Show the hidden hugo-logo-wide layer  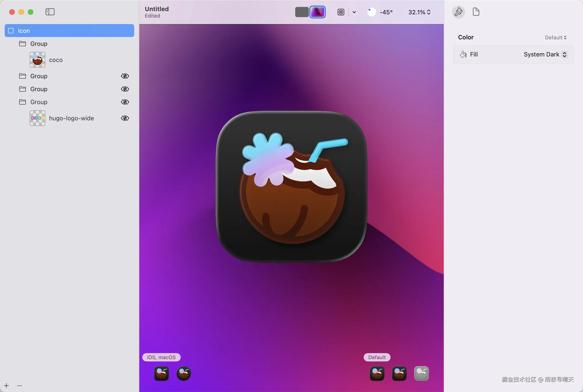pos(125,118)
